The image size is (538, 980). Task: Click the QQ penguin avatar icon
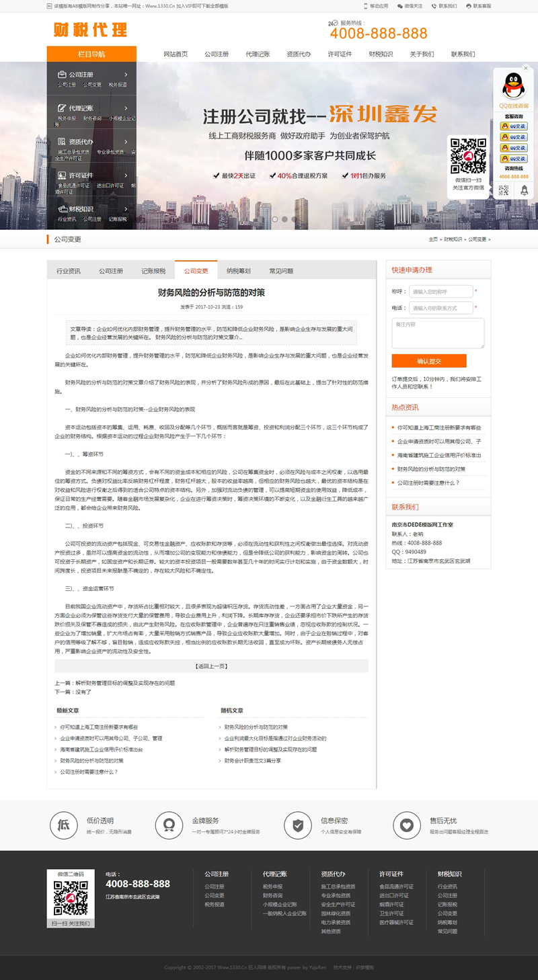point(514,85)
